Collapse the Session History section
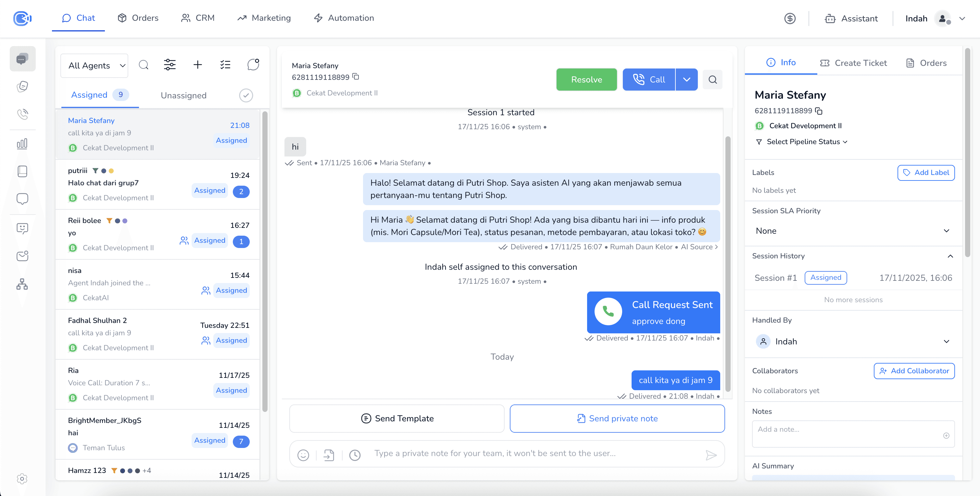The height and width of the screenshot is (496, 980). 950,256
